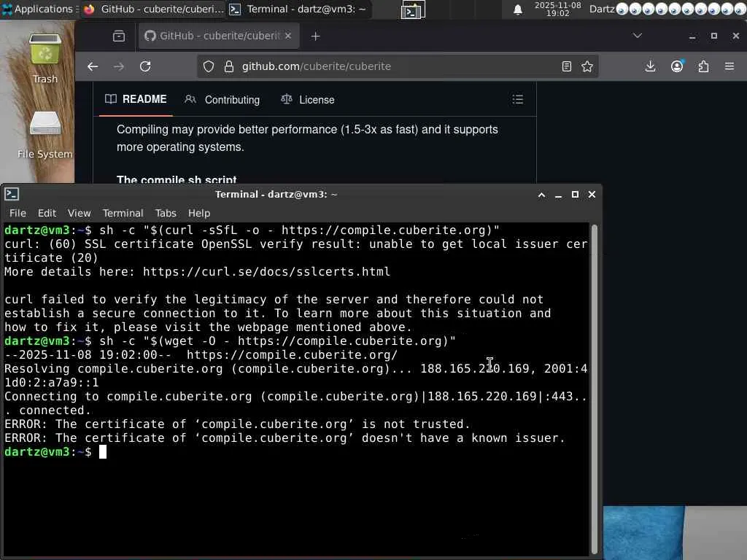Bookmark this page with the star icon

587,66
